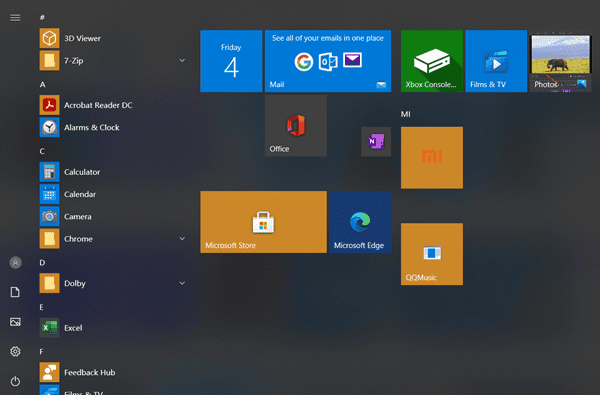
Task: Open the 7-Zip folder icon
Action: click(x=49, y=60)
